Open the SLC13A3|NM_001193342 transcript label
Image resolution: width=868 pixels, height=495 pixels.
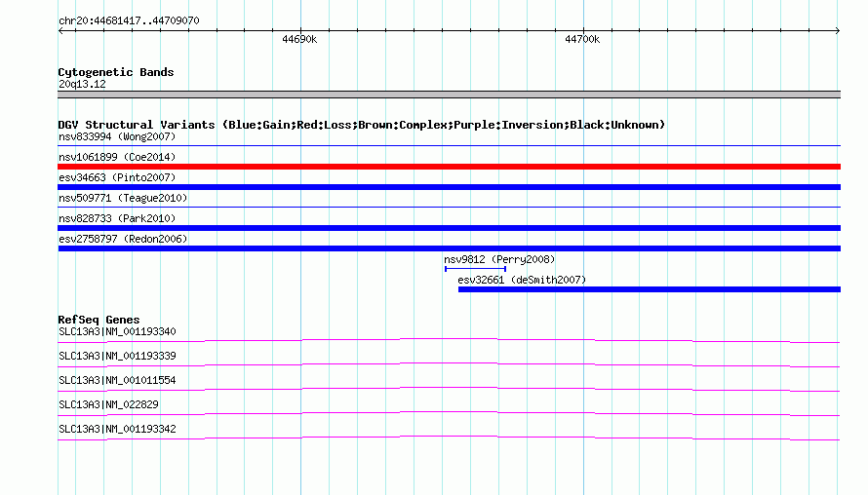[117, 429]
